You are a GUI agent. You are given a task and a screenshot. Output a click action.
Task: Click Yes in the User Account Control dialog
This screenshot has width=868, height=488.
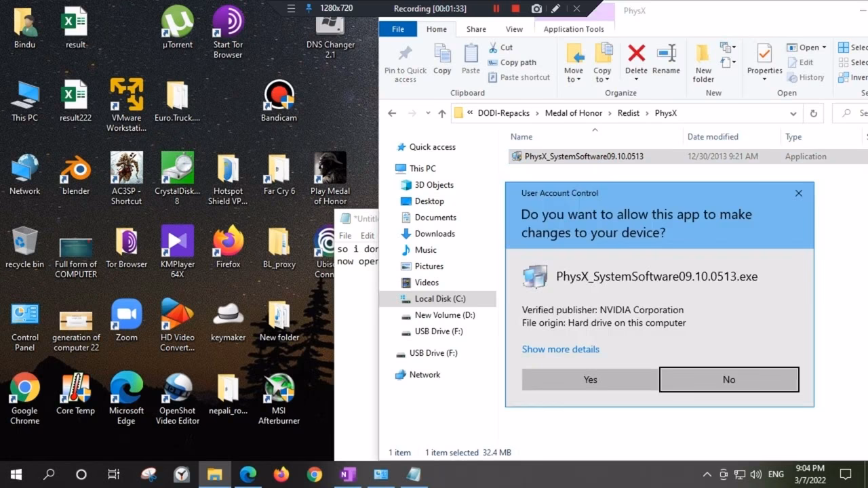tap(590, 380)
